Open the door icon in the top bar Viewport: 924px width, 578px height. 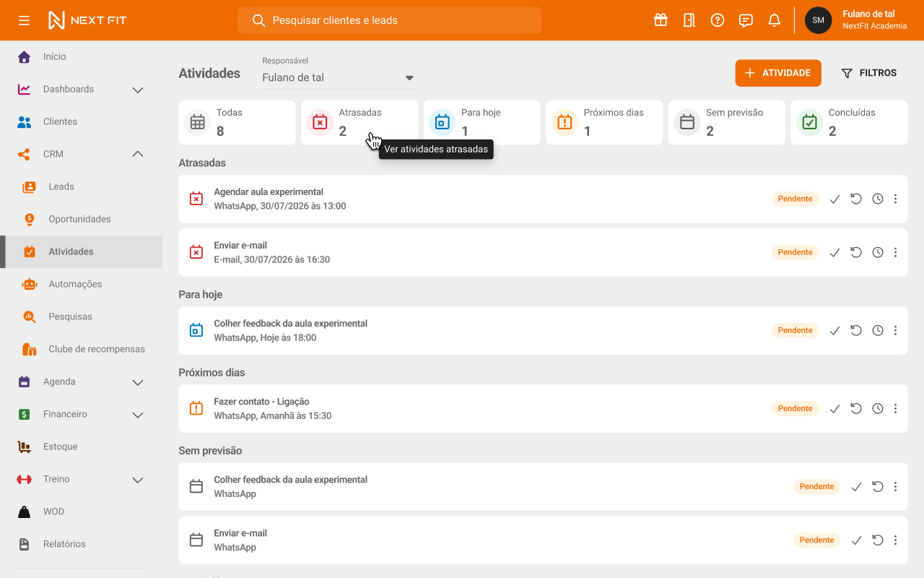pyautogui.click(x=689, y=20)
